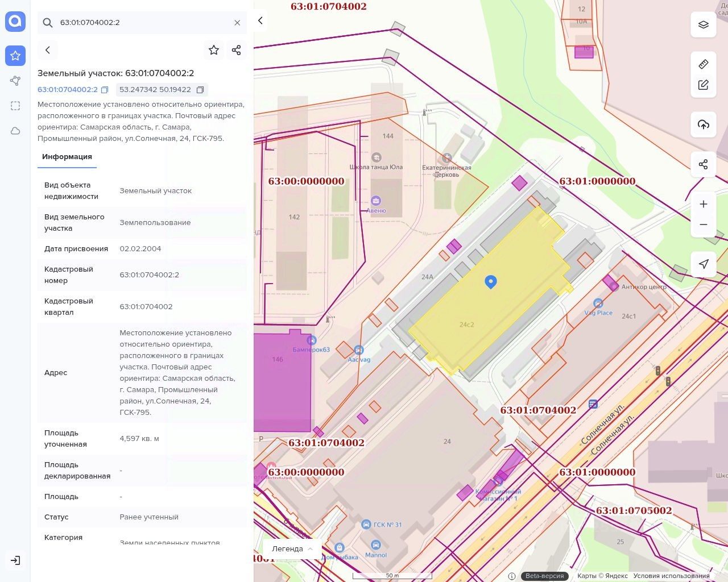728x582 pixels.
Task: Click the cadastral number link 63:01:0704002:2
Action: pyautogui.click(x=68, y=90)
